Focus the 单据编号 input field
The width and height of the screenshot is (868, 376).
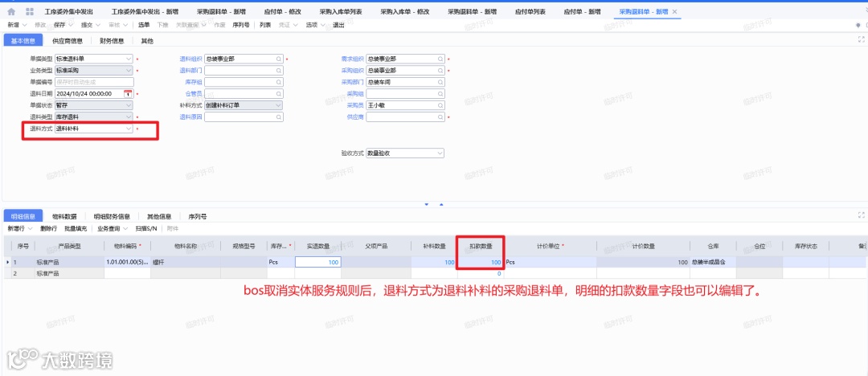coord(93,82)
